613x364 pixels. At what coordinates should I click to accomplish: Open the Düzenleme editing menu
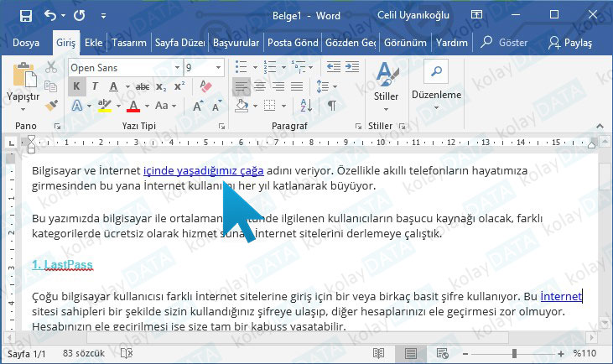coord(436,86)
